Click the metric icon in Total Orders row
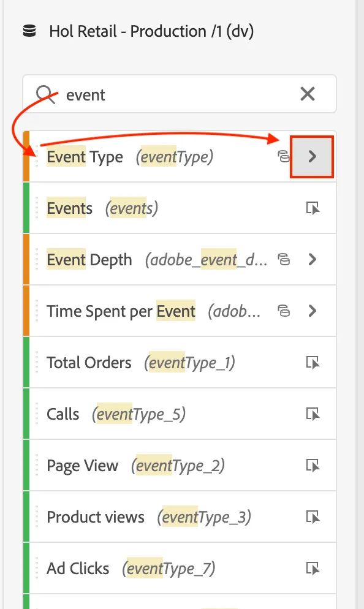 pyautogui.click(x=313, y=362)
